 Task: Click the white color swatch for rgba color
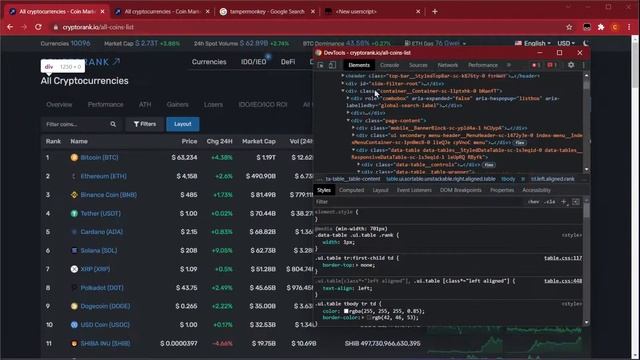346,311
